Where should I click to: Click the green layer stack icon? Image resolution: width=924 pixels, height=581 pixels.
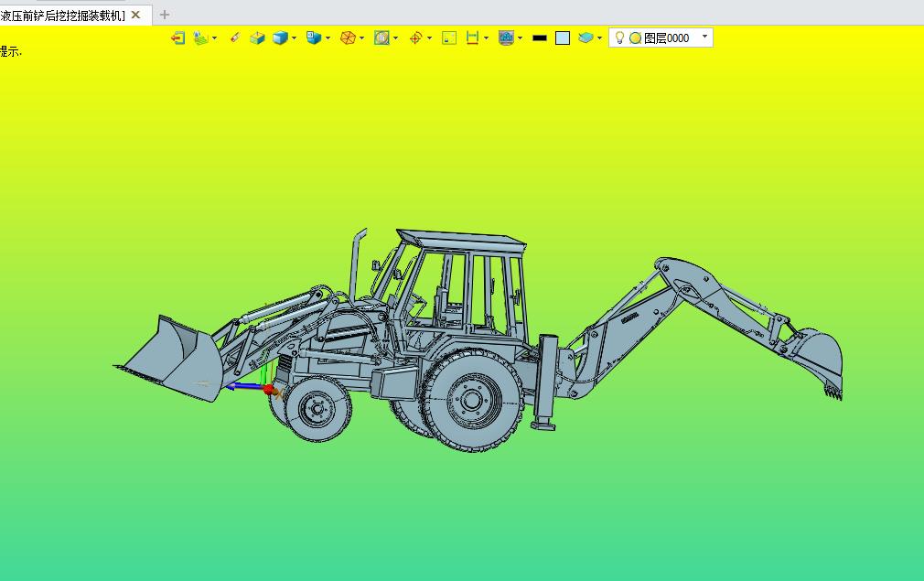(201, 38)
